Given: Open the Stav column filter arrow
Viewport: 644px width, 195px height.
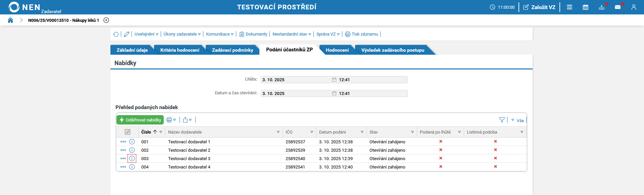Looking at the screenshot, I should (412, 132).
